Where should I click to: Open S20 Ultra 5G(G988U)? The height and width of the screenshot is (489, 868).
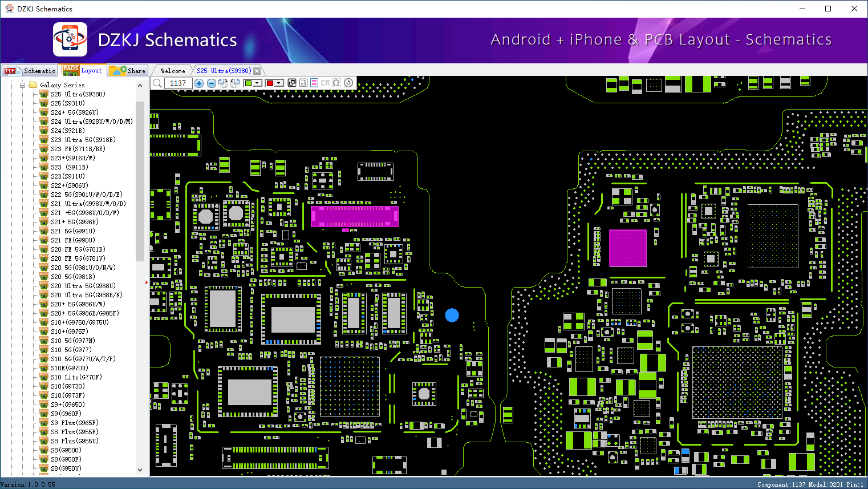(x=83, y=286)
